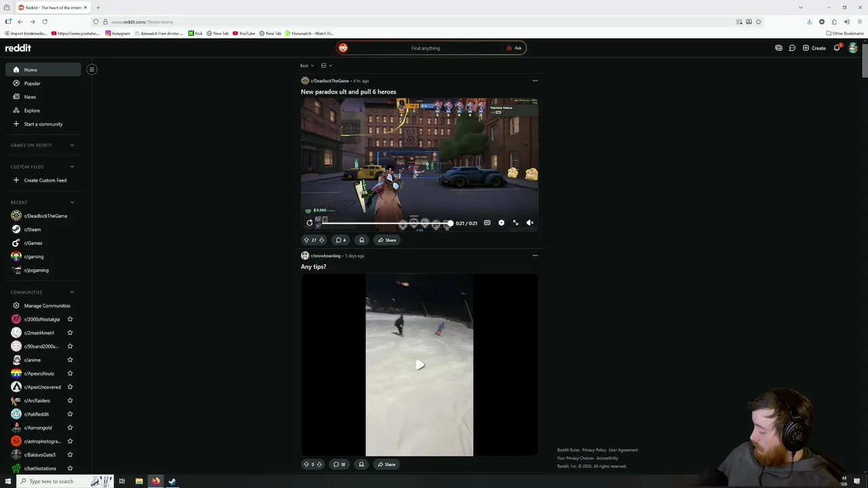Open the Reddit chat icon

pyautogui.click(x=792, y=48)
